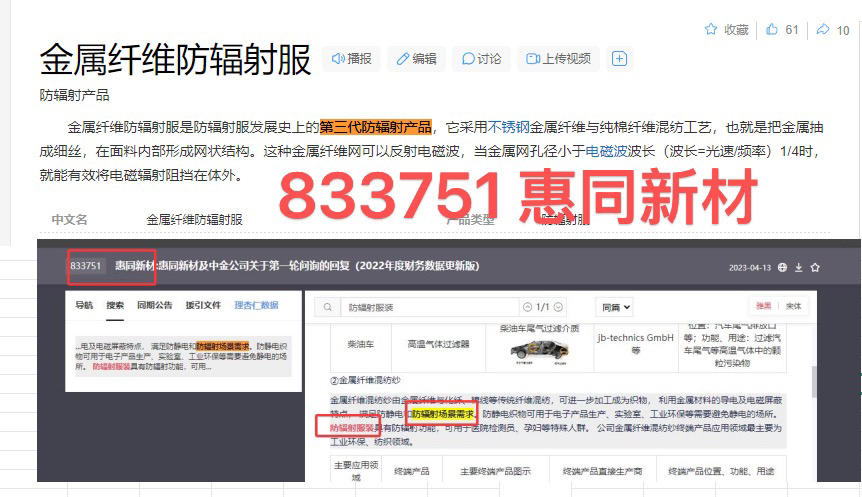Switch to the 导航 tab

(x=84, y=305)
